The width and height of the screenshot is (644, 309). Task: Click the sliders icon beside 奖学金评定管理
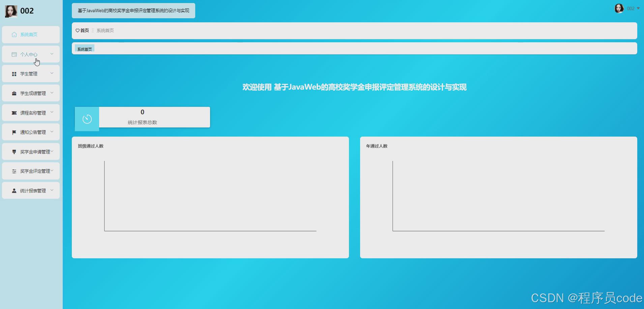point(14,171)
